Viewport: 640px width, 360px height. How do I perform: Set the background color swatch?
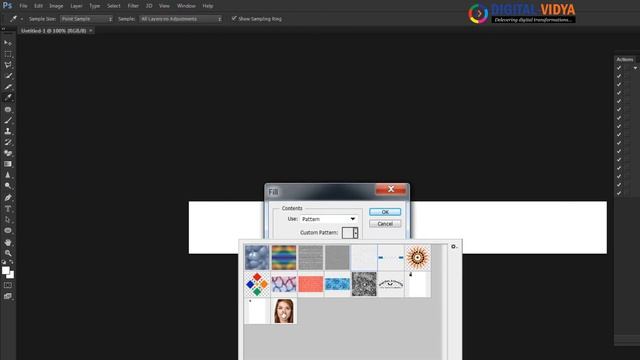[x=11, y=276]
